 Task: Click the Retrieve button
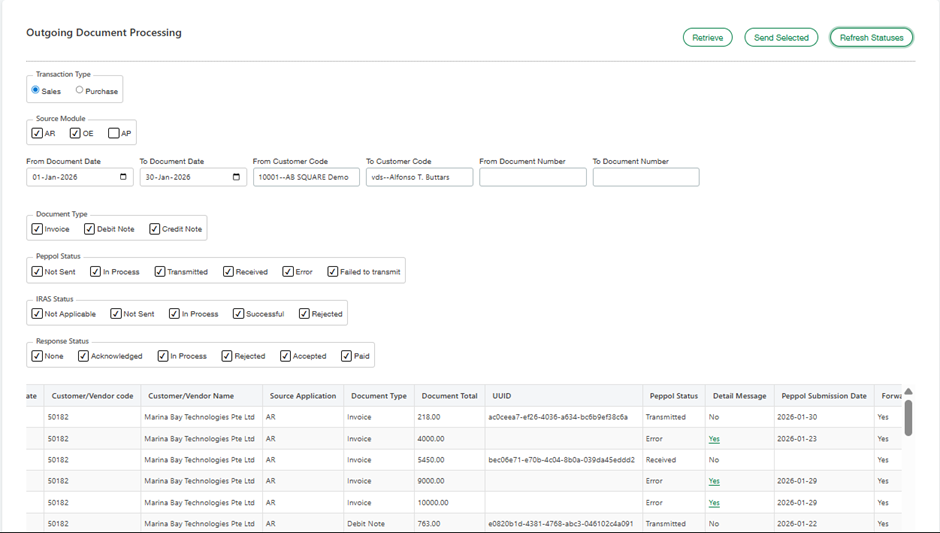coord(708,38)
